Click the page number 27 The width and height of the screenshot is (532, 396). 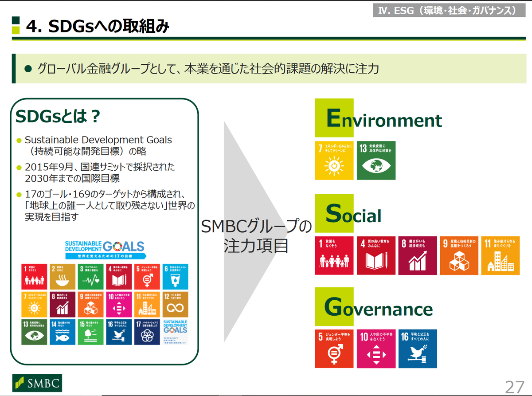click(514, 387)
